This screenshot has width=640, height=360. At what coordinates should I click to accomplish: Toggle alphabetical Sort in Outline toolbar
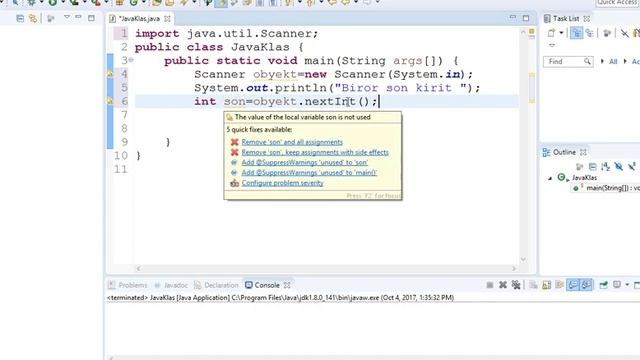pyautogui.click(x=605, y=167)
